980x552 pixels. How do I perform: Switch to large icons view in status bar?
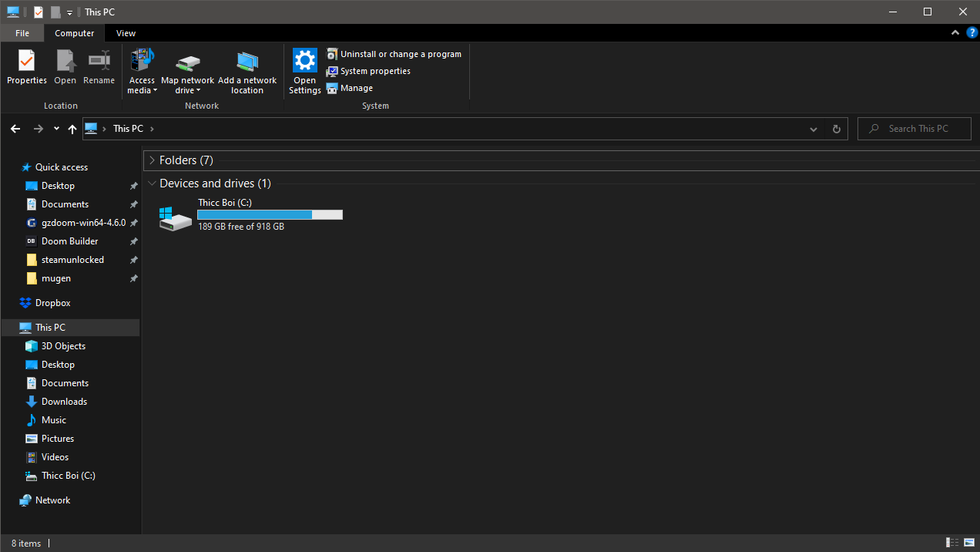[969, 544]
